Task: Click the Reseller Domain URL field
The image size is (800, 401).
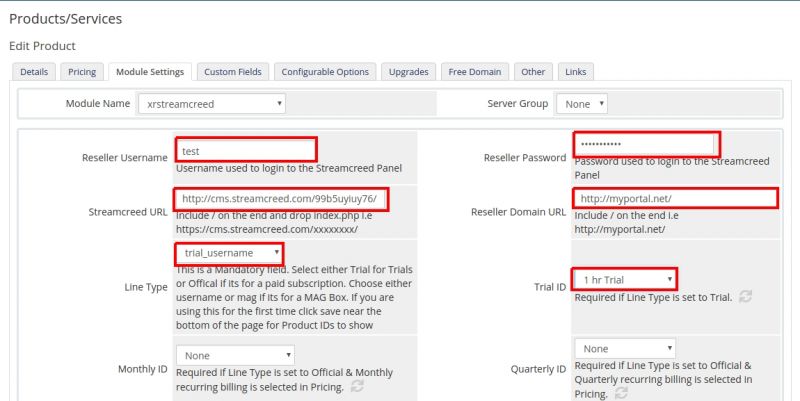Action: [676, 199]
